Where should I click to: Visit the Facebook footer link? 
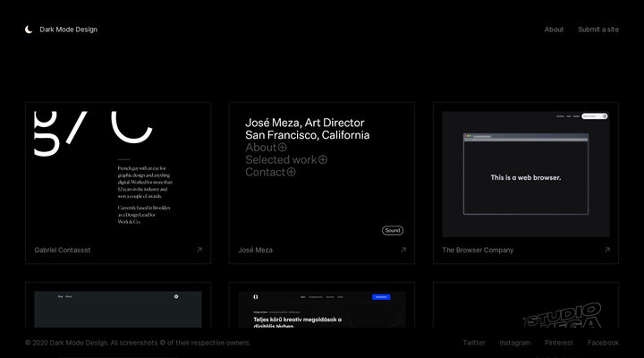tap(603, 343)
